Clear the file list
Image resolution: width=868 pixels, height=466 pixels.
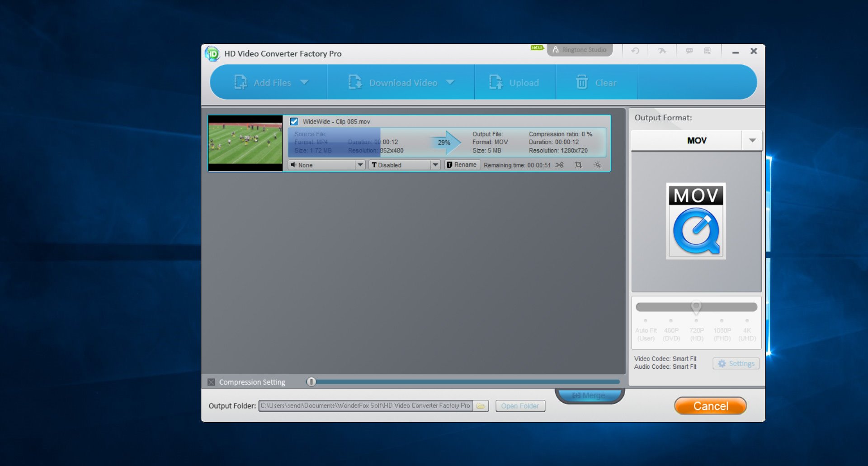[596, 82]
